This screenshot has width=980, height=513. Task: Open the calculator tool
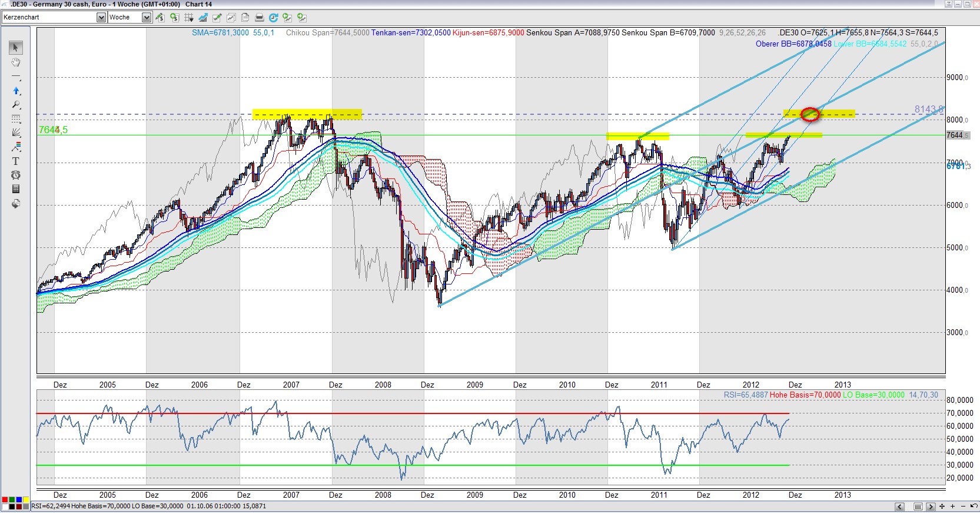(16, 189)
